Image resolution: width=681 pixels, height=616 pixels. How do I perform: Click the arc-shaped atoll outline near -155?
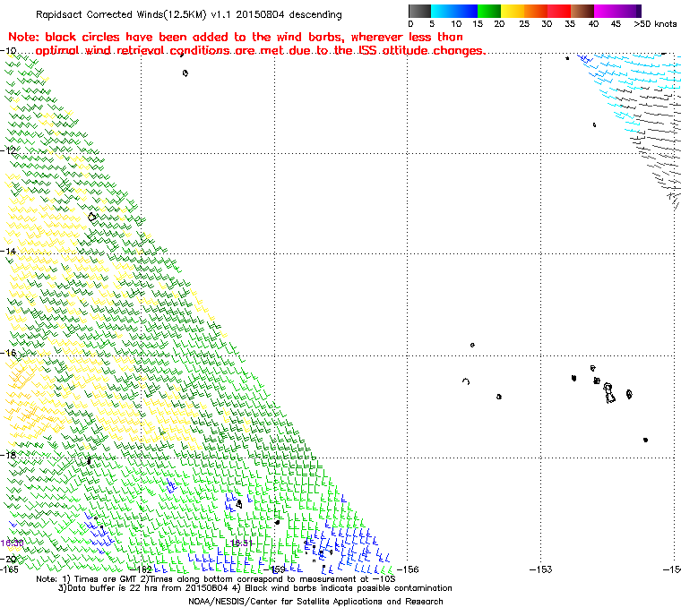coord(466,381)
